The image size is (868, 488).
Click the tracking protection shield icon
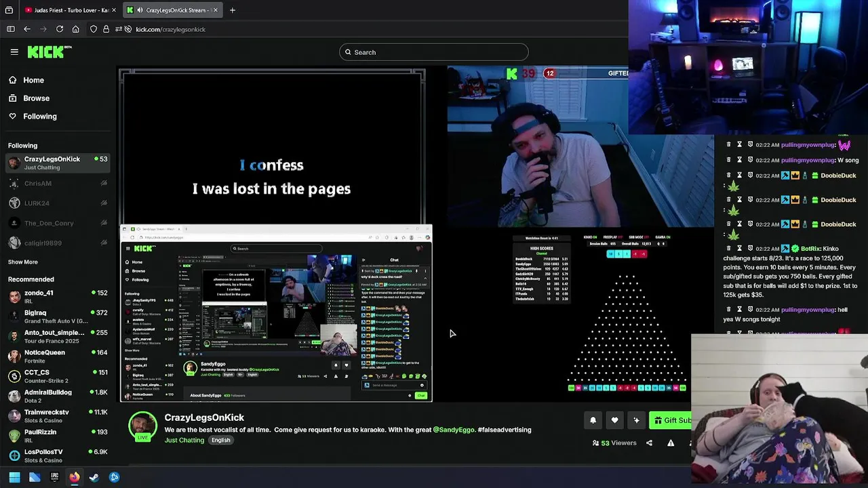[94, 29]
